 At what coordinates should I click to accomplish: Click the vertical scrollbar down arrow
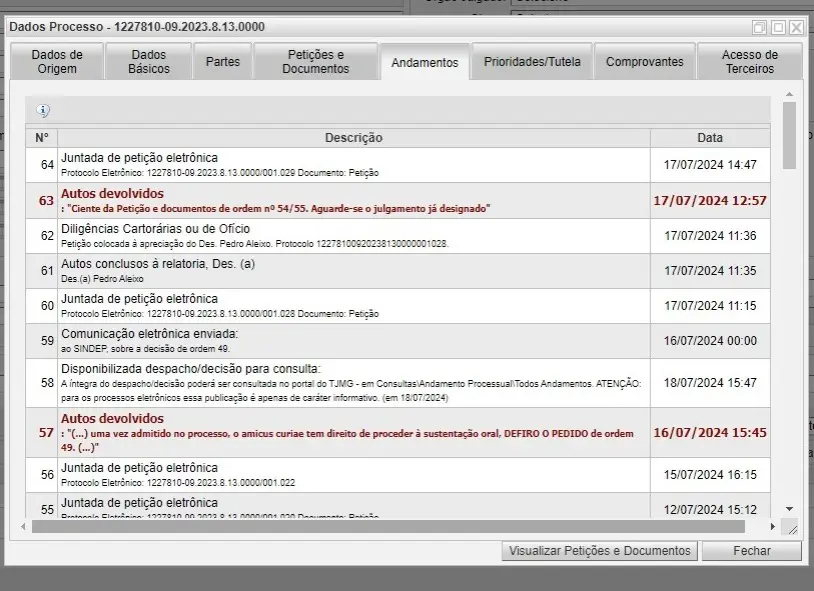789,509
